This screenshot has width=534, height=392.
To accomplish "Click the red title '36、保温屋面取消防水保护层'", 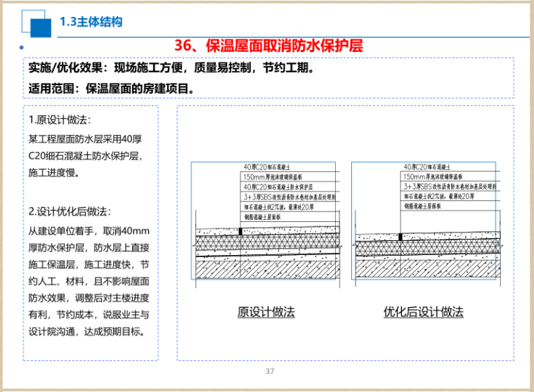I will (x=268, y=46).
